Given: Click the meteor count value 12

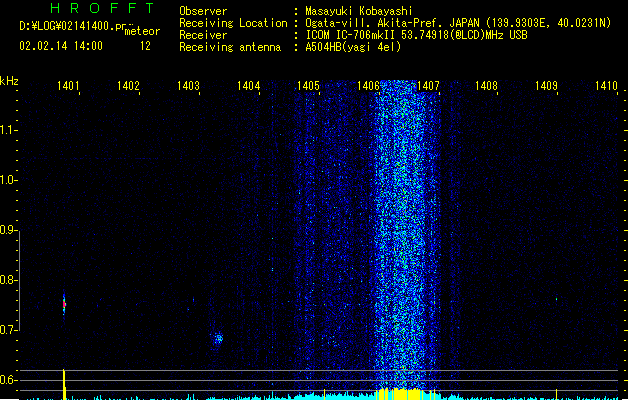Looking at the screenshot, I should coord(145,46).
